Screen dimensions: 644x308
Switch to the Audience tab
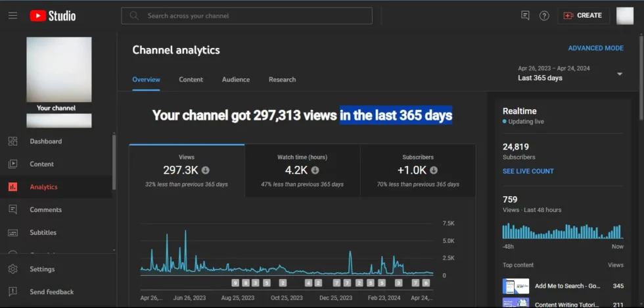pos(235,80)
